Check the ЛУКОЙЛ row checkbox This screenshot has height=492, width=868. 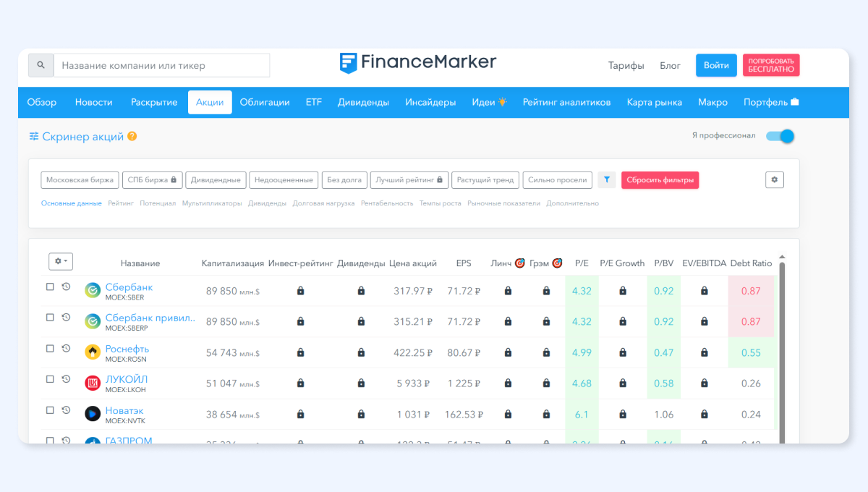(x=50, y=378)
